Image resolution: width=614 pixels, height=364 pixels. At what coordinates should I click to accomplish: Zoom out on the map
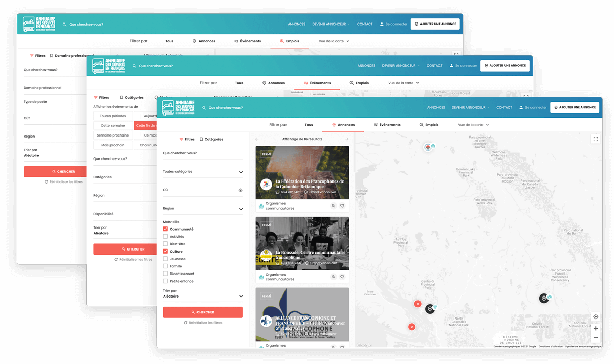(596, 338)
